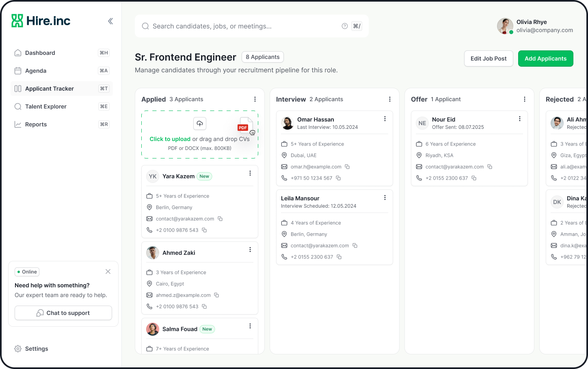Open the Applied column options menu
Viewport: 588px width, 369px height.
pos(255,99)
